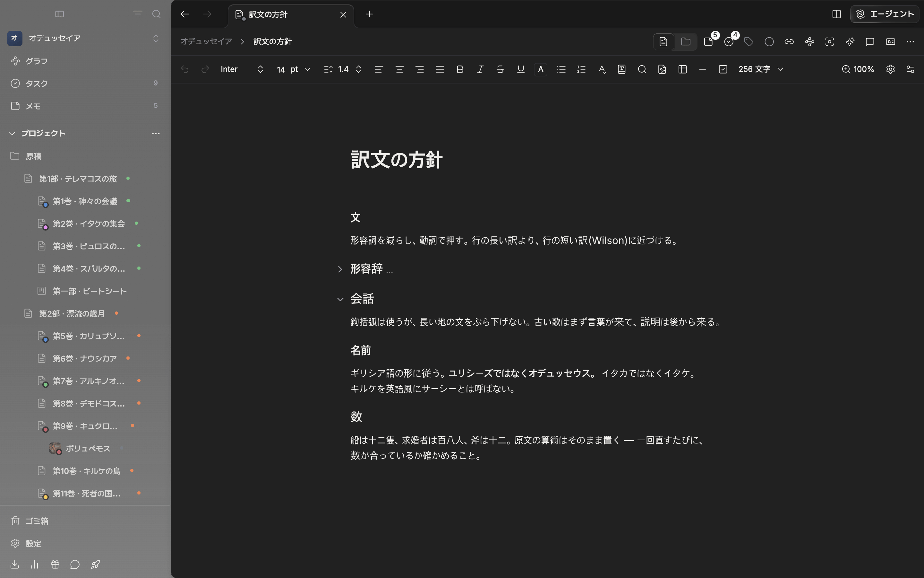This screenshot has width=924, height=578.
Task: Switch to folder view mode
Action: [x=686, y=42]
